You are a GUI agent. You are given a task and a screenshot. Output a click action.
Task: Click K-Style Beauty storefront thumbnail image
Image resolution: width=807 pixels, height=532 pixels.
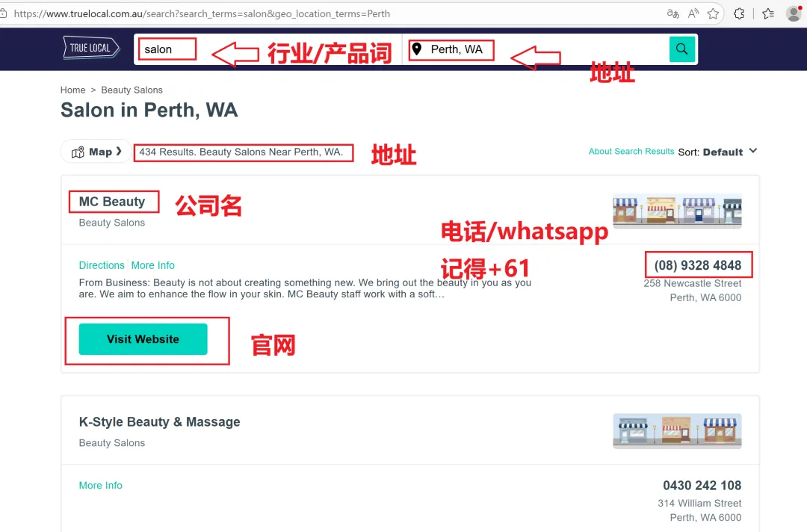(677, 431)
